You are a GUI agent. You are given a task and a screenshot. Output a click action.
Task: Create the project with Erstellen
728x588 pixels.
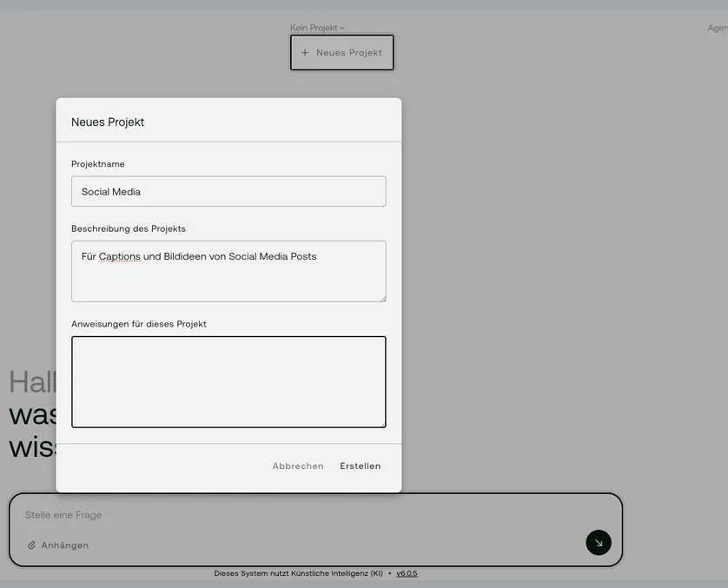[x=361, y=466]
